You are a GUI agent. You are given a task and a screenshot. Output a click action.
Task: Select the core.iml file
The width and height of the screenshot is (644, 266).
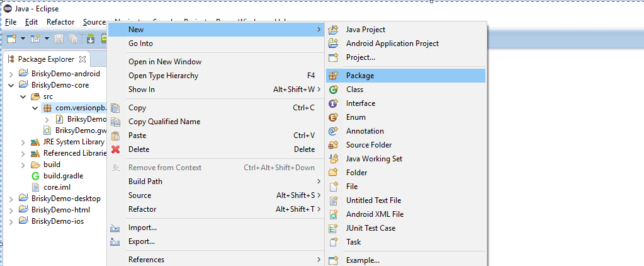tap(57, 187)
